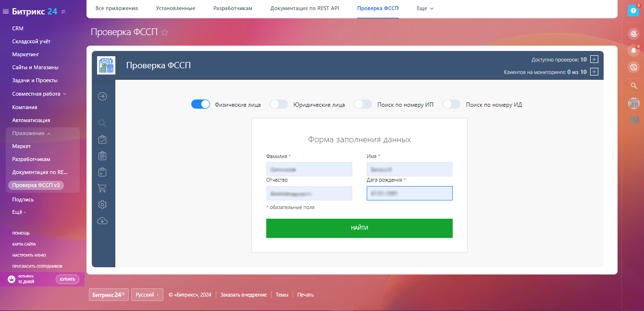Open the notifications bell icon
The width and height of the screenshot is (644, 311).
click(x=633, y=50)
